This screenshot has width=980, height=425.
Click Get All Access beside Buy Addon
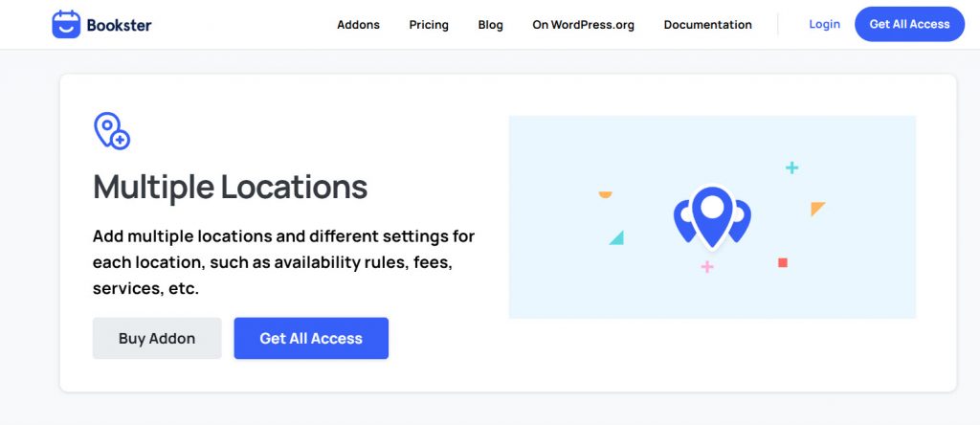pos(311,338)
